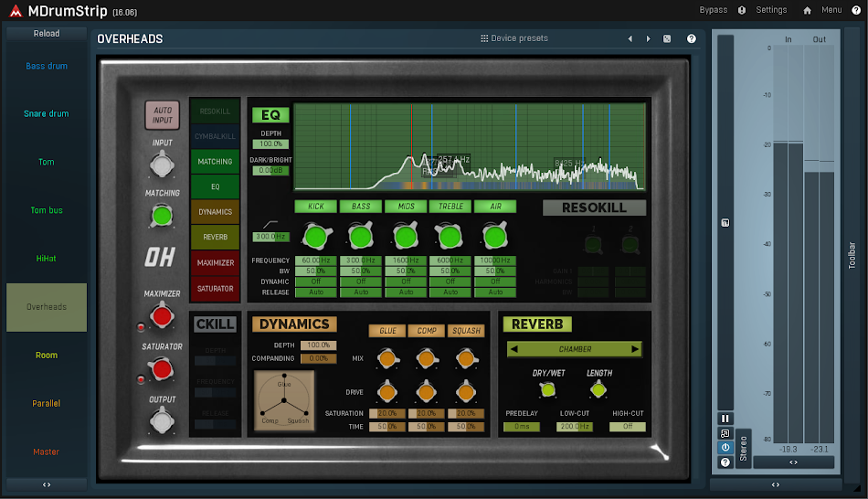868x499 pixels.
Task: Click the EQ depth 100.0% field
Action: pos(270,144)
